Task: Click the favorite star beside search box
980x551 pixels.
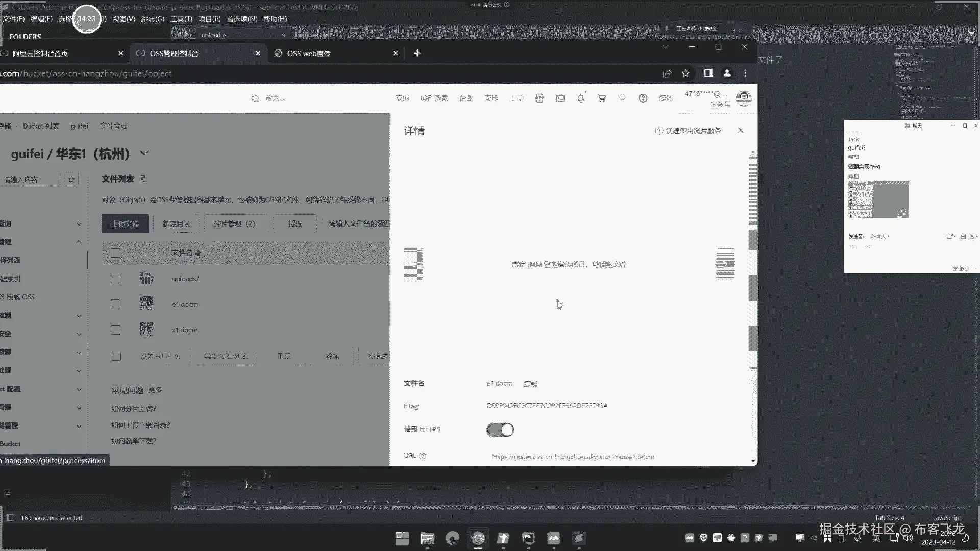Action: point(71,179)
